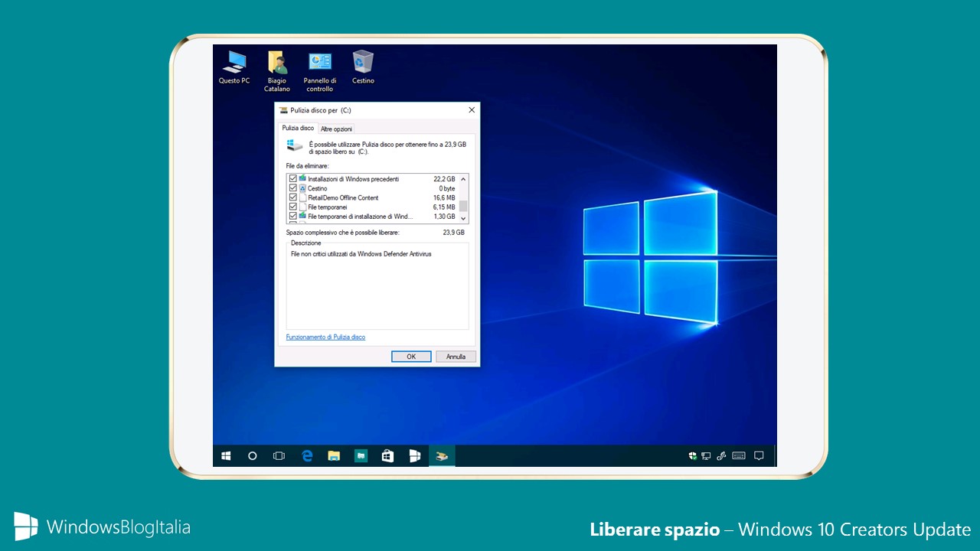Select the 22,2 GB size value
Viewport: 980px width, 551px height.
click(444, 179)
